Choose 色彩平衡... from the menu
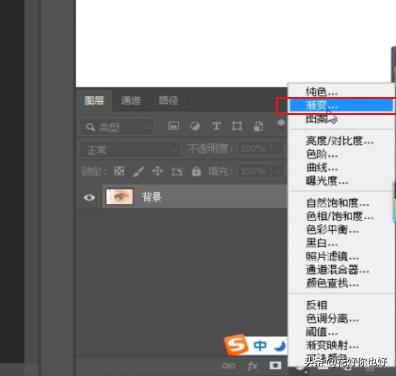The height and width of the screenshot is (376, 396). pos(341,230)
